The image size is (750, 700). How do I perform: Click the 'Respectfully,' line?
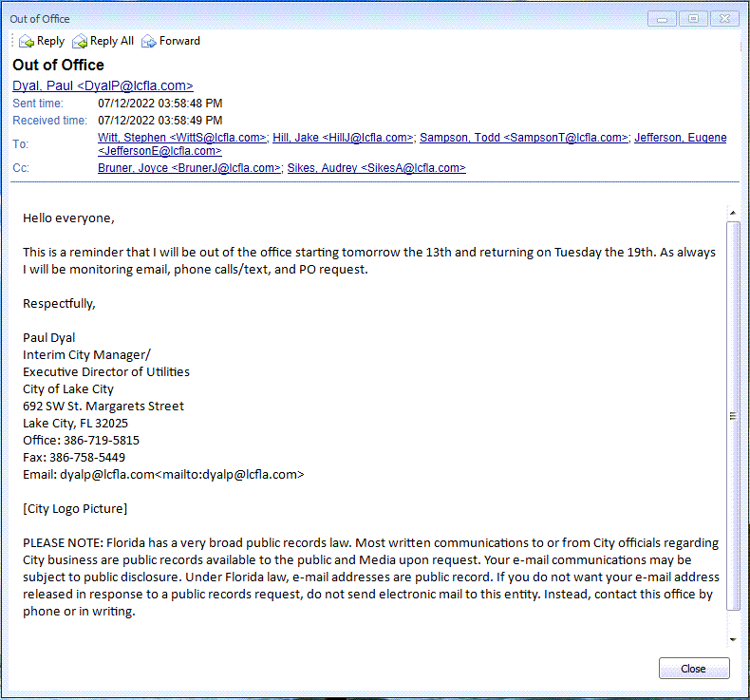(59, 304)
